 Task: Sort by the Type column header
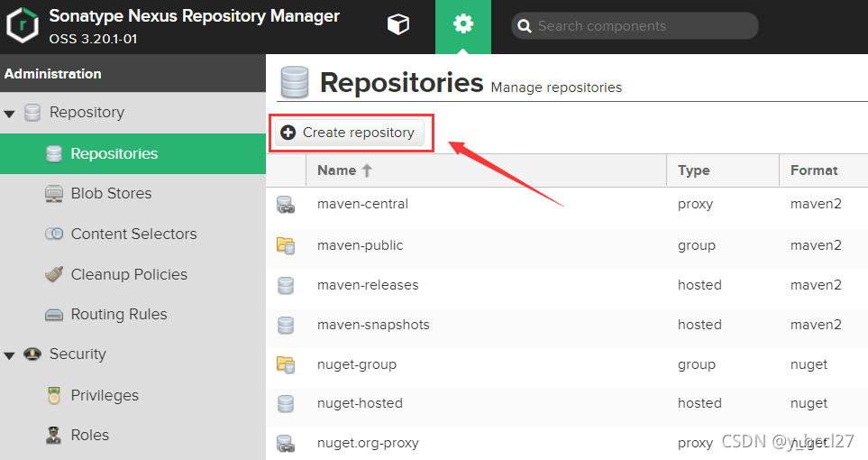pos(722,170)
